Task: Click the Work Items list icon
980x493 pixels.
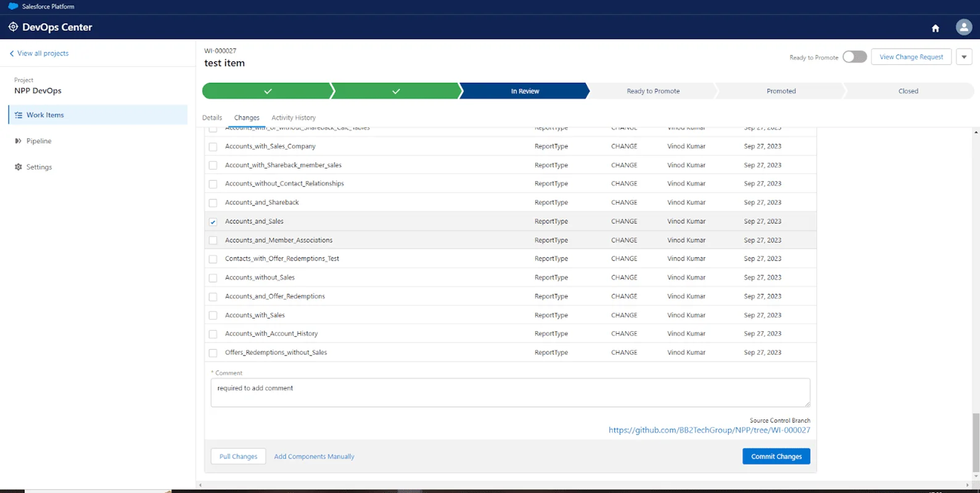Action: pyautogui.click(x=19, y=115)
